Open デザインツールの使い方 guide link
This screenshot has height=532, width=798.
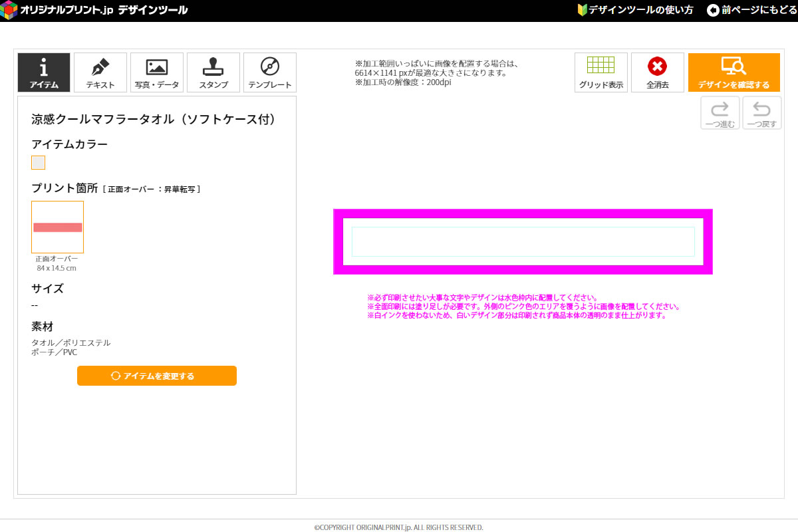[x=635, y=10]
